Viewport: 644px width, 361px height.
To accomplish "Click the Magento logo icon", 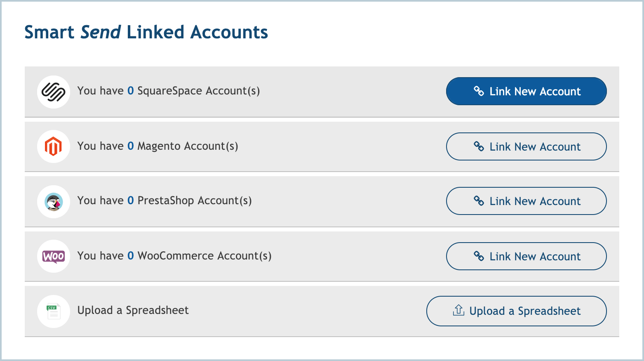I will pyautogui.click(x=54, y=146).
